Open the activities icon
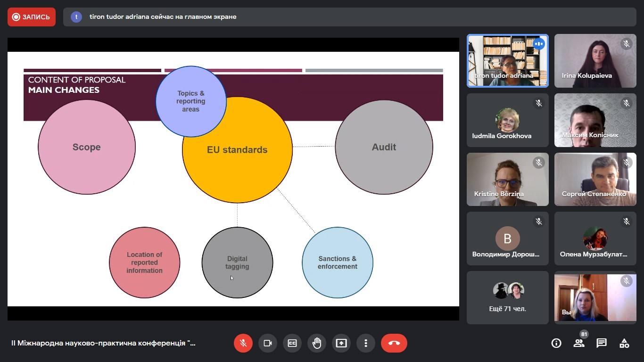The width and height of the screenshot is (644, 362). pos(624,343)
